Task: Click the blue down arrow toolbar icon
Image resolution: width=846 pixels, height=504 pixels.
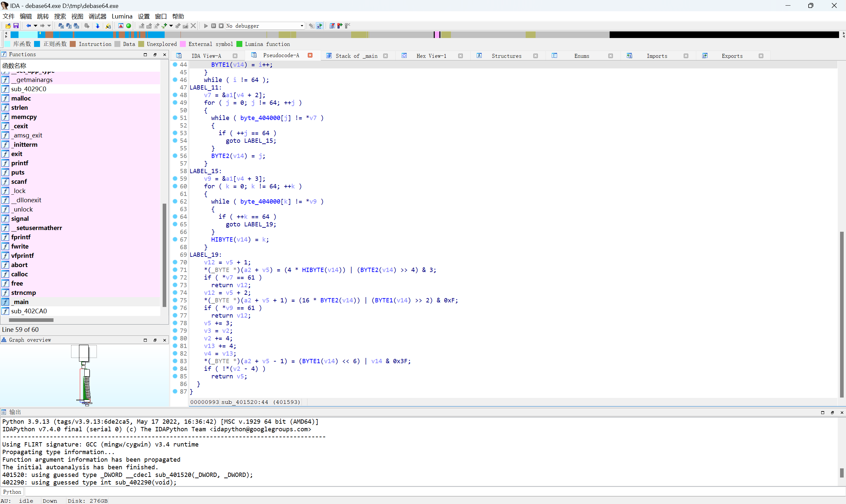Action: (98, 26)
